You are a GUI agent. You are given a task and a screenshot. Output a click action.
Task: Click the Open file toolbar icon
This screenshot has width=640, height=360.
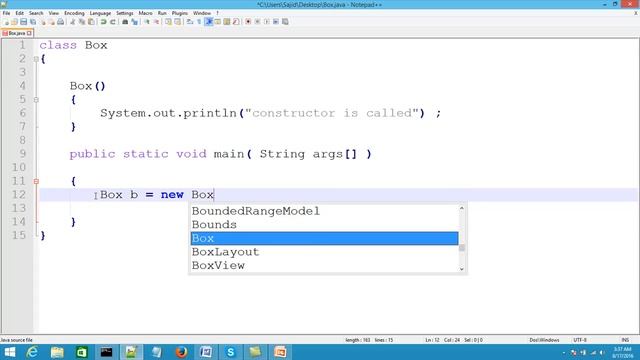[x=14, y=22]
